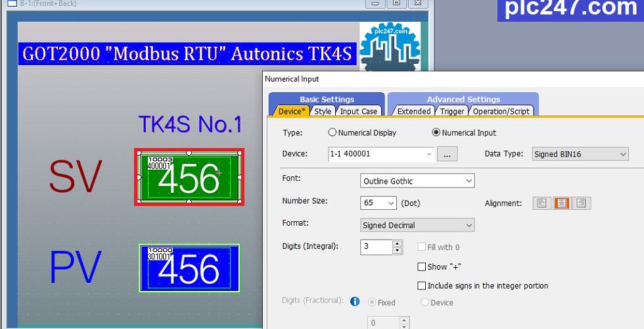Open the Font Outline Gothic dropdown
Screen dimensions: 644x329
[x=417, y=181]
